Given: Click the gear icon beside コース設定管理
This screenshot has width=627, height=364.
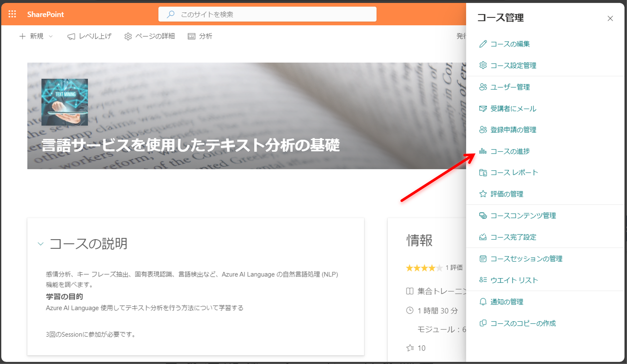Looking at the screenshot, I should coord(483,65).
